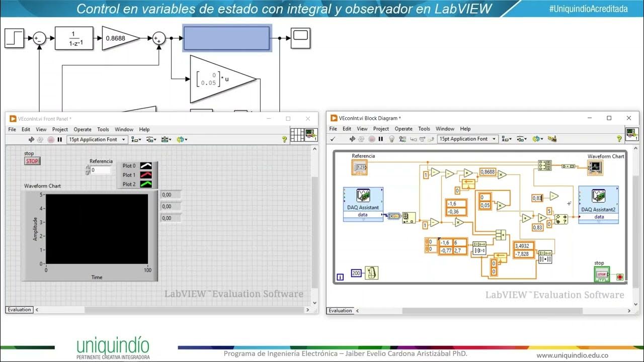Open Block Diagram font dropdown
The image size is (644, 362).
click(468, 139)
